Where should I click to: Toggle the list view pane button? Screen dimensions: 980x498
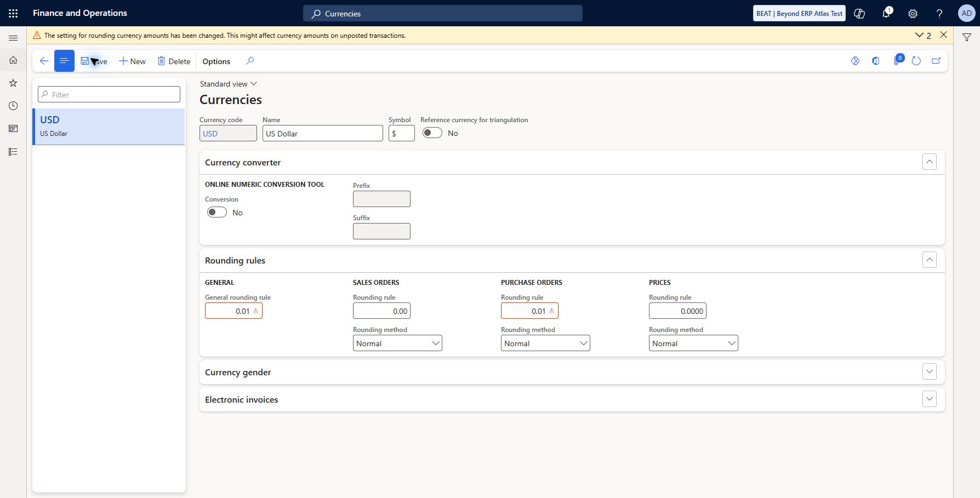click(x=64, y=61)
